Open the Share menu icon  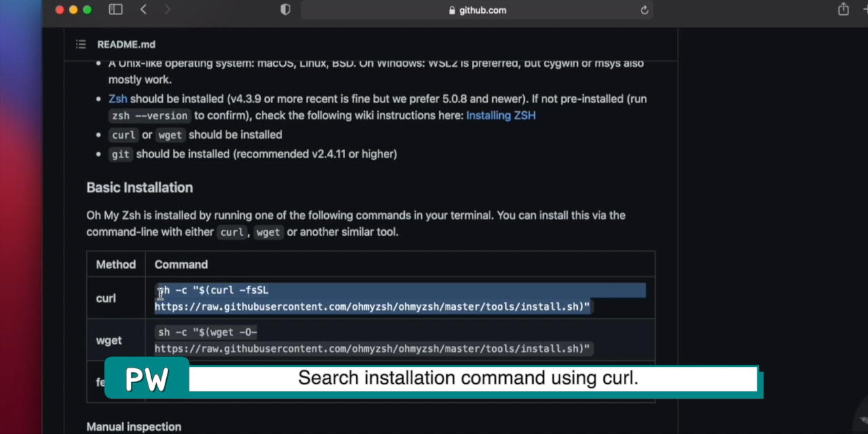pyautogui.click(x=843, y=9)
